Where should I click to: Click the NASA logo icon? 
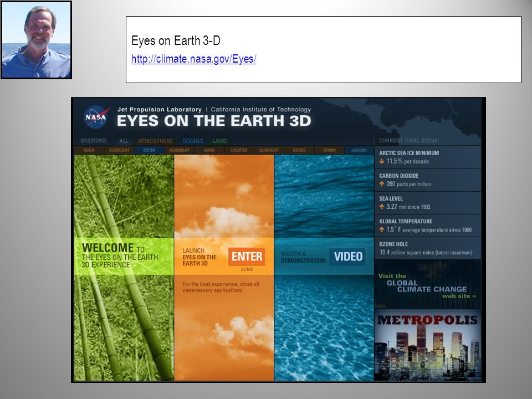pos(96,117)
